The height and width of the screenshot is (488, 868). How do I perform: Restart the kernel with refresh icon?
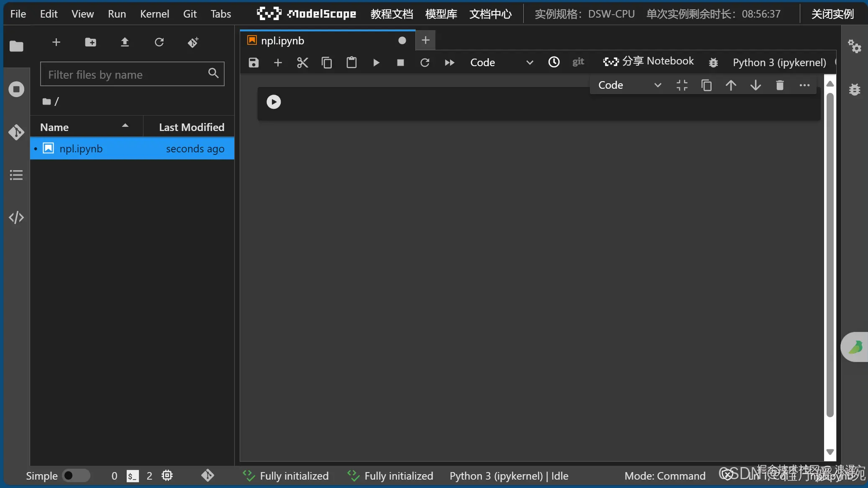click(425, 63)
